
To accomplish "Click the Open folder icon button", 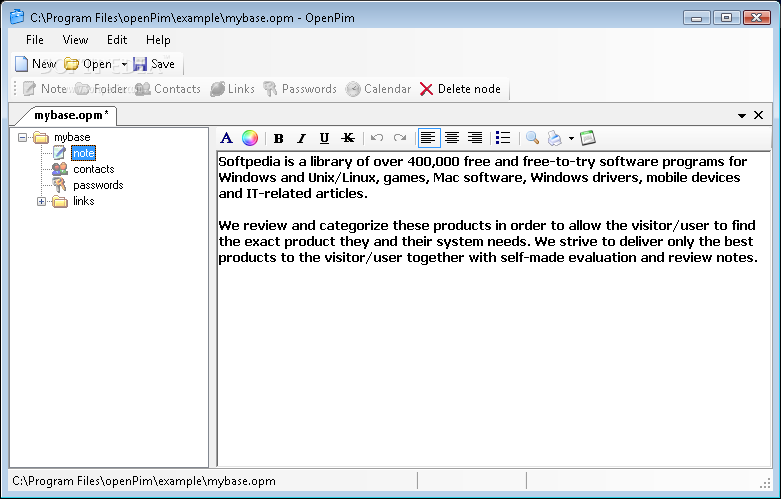I will click(88, 64).
